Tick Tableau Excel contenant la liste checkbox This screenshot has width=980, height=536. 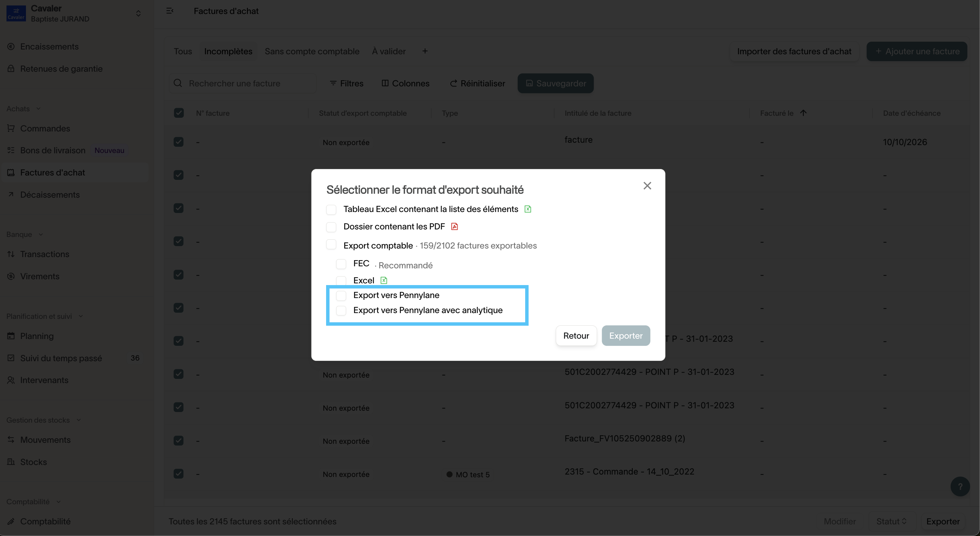tap(331, 210)
